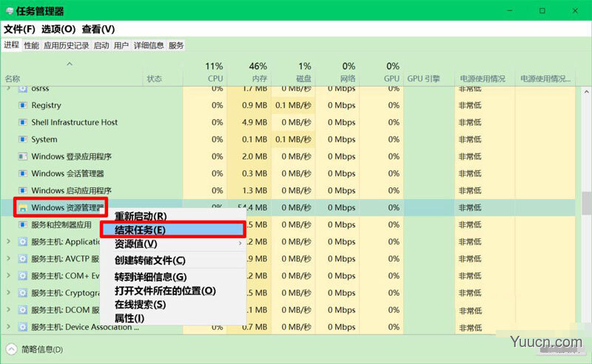Image resolution: width=592 pixels, height=364 pixels.
Task: Click the gear icon of 服务主机: COM+ row
Action: coord(23,276)
